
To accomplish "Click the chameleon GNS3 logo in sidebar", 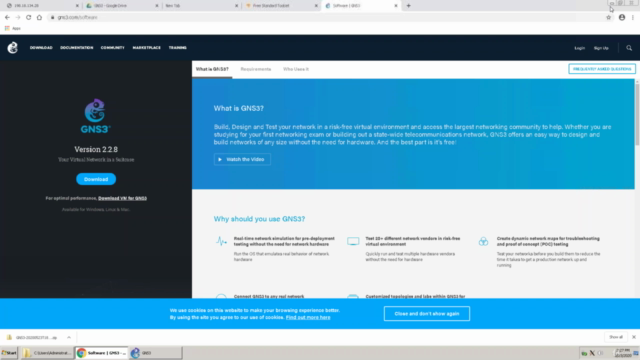I will coord(96,116).
